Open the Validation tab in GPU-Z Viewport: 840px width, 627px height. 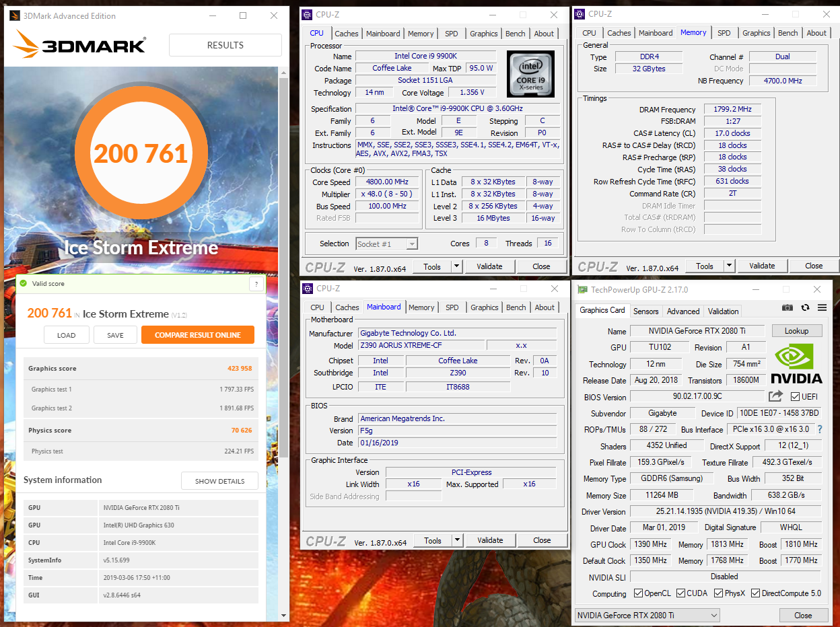click(x=724, y=311)
